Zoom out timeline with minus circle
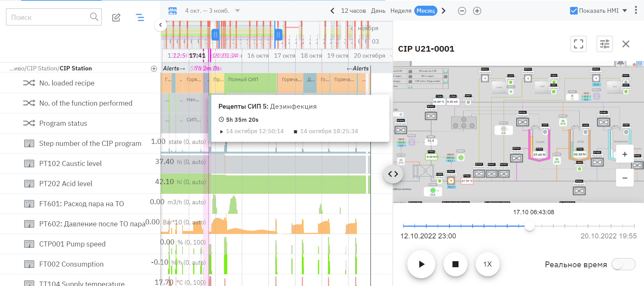 [462, 11]
